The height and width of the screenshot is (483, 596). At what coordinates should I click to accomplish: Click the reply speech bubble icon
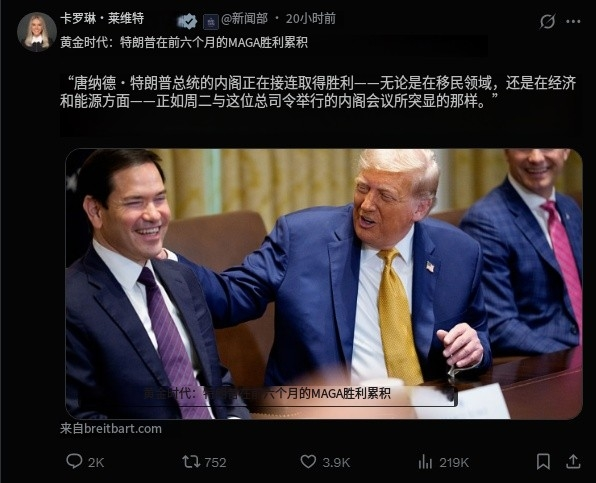coord(74,461)
